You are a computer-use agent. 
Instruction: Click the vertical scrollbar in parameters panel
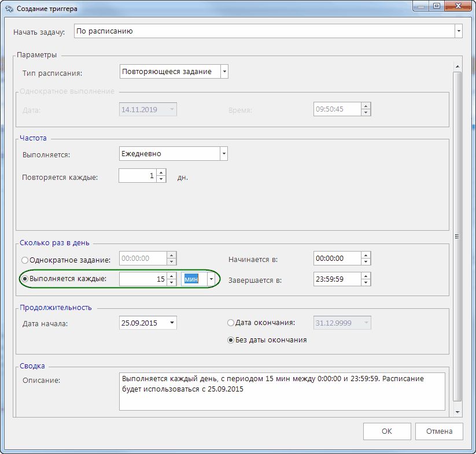(457, 236)
